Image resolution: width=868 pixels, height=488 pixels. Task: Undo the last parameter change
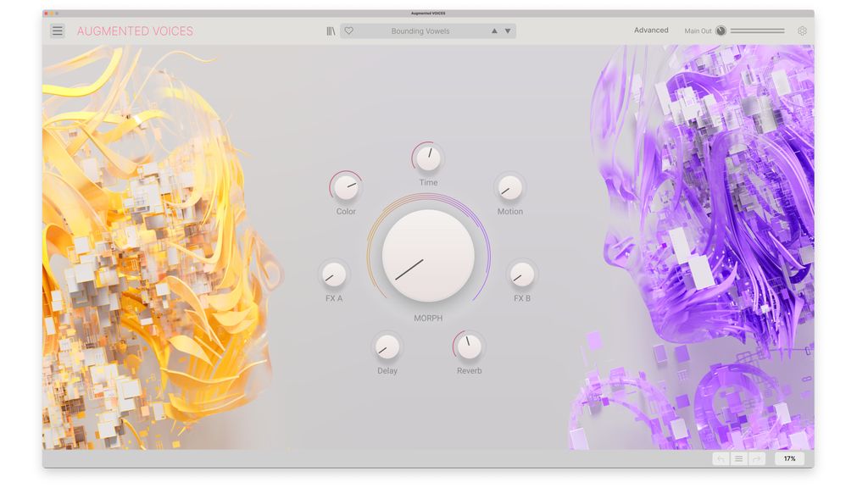pyautogui.click(x=719, y=458)
